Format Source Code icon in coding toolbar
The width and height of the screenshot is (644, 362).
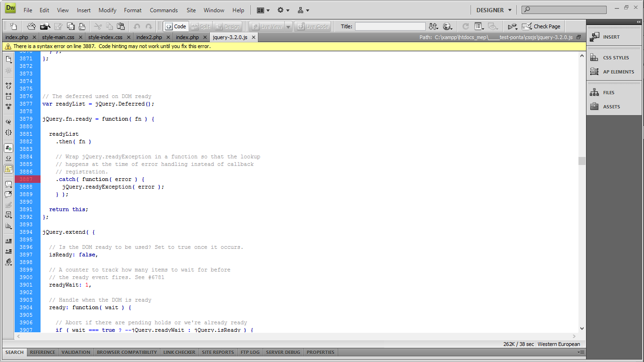pos(8,262)
